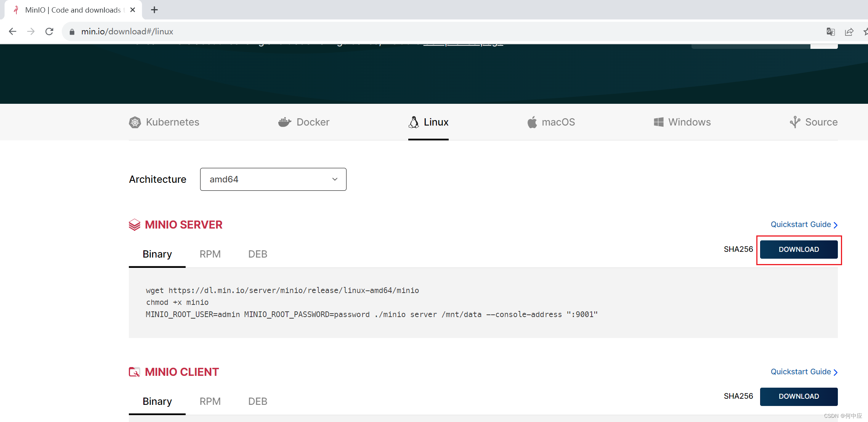The width and height of the screenshot is (868, 422).
Task: Click the Windows logo icon
Action: (659, 122)
